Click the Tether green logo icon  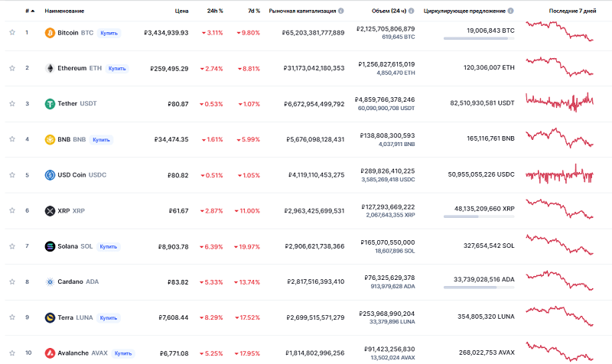click(x=50, y=103)
